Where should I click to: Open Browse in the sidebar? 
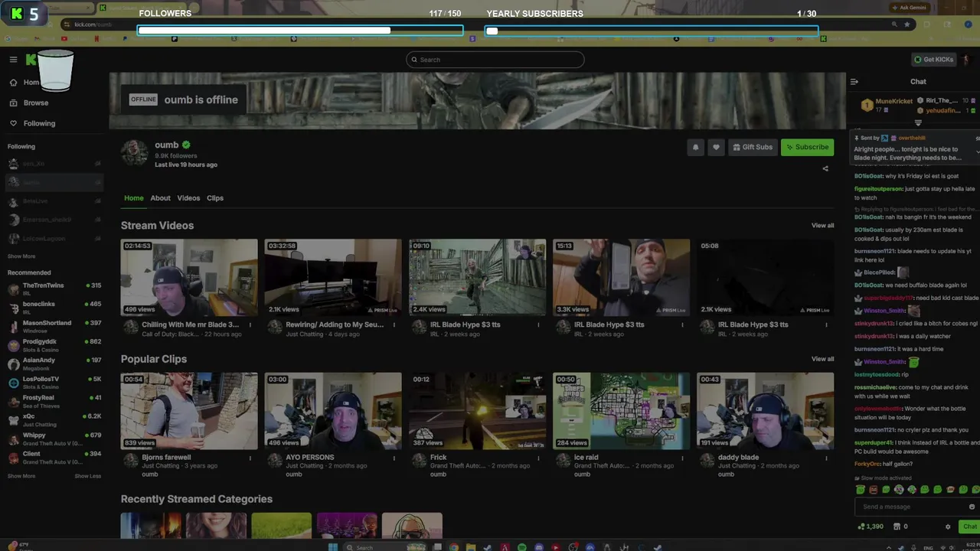click(36, 103)
